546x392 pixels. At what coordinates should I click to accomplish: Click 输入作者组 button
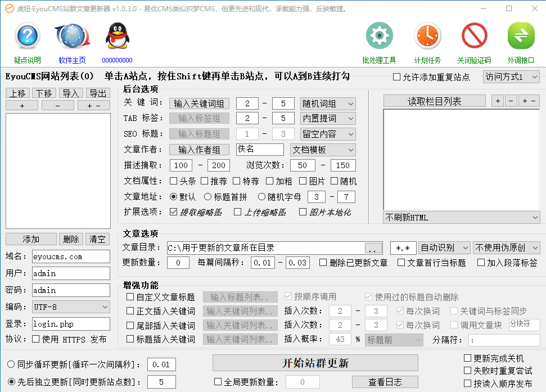(x=199, y=150)
